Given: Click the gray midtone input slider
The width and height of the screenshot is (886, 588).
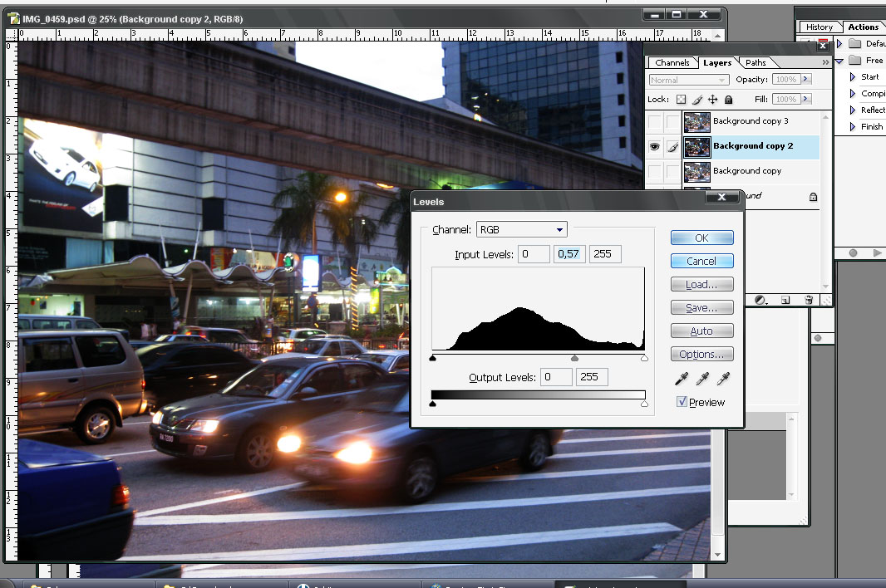Looking at the screenshot, I should (574, 358).
